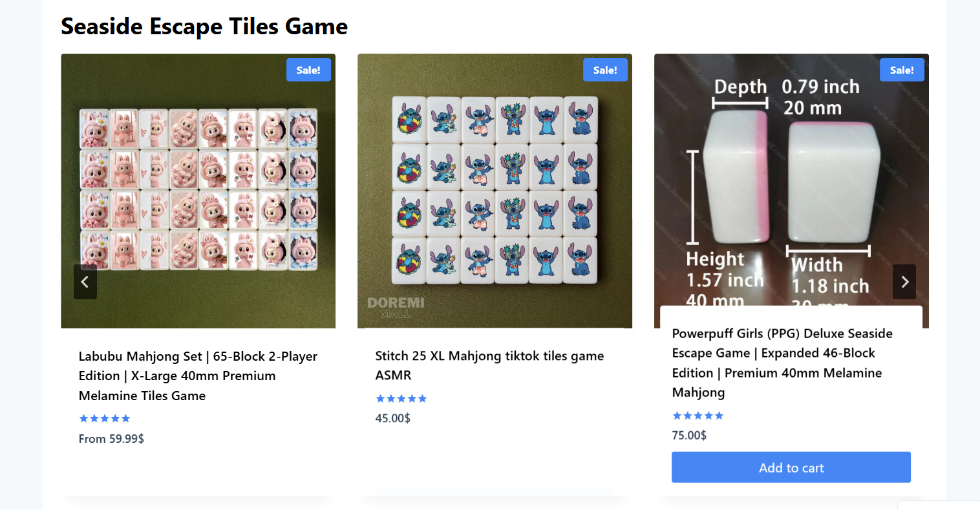Click the star rating under Stitch Mahjong

[x=401, y=399]
